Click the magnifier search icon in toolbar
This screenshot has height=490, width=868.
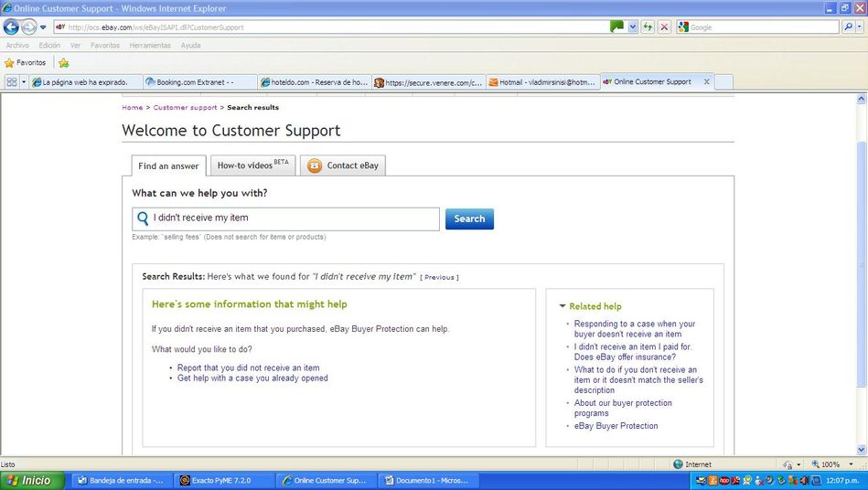pyautogui.click(x=848, y=27)
